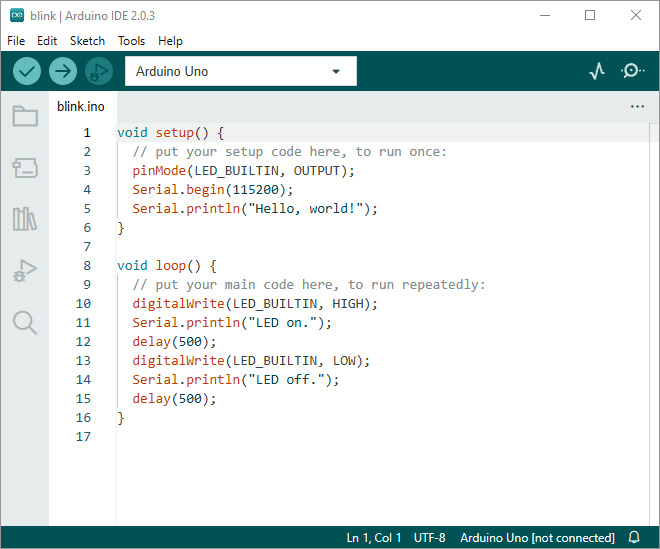Open the Sketch menu
The width and height of the screenshot is (660, 549).
[x=87, y=41]
